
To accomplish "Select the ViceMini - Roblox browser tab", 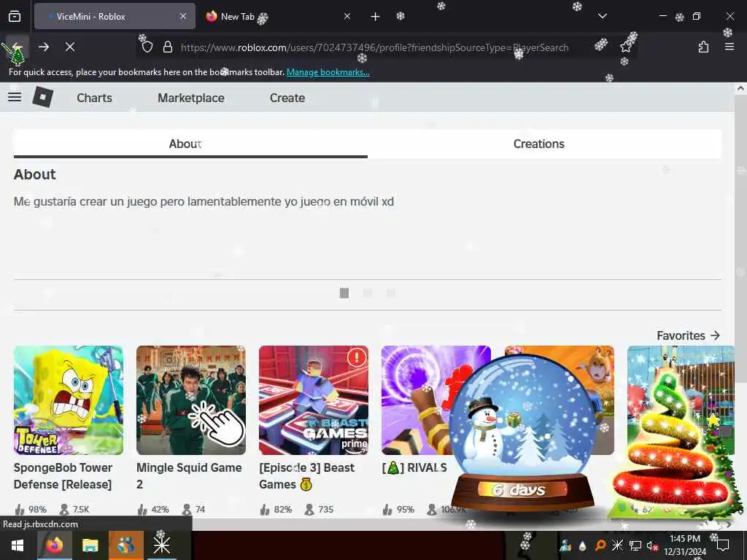I will [115, 16].
